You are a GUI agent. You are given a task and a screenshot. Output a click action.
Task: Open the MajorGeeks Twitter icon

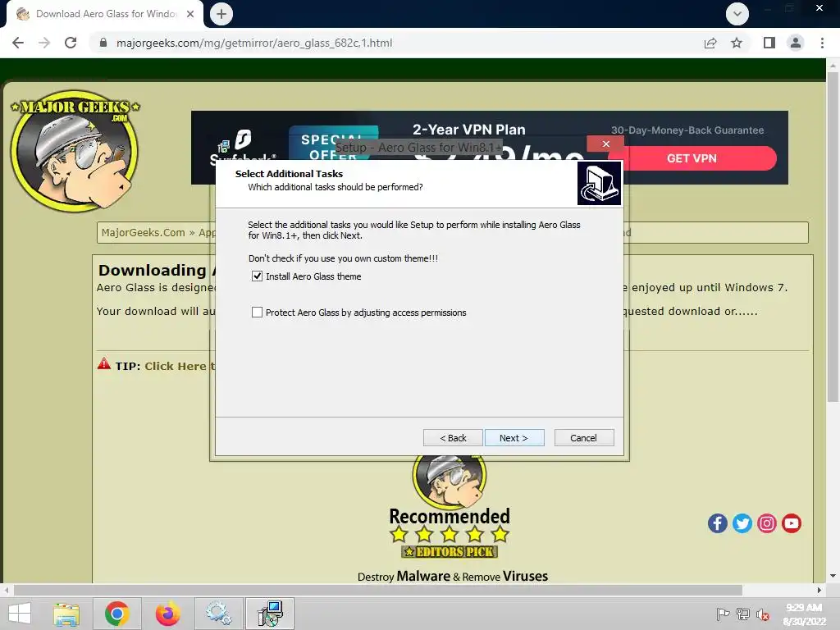click(742, 523)
